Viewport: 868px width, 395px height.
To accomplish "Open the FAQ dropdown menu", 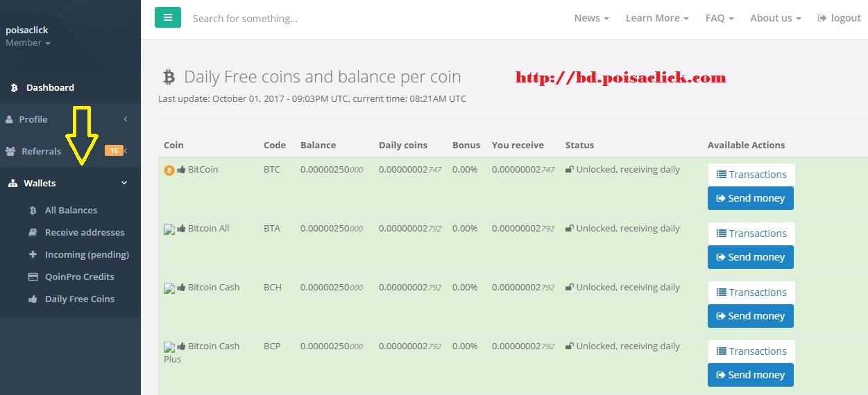I will coord(719,18).
